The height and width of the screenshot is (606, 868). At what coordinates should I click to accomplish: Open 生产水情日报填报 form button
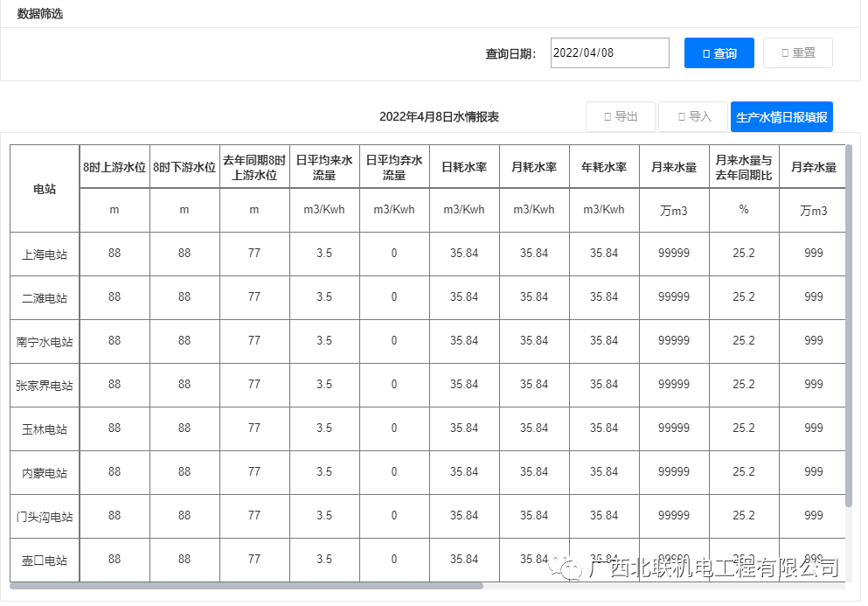(x=781, y=117)
